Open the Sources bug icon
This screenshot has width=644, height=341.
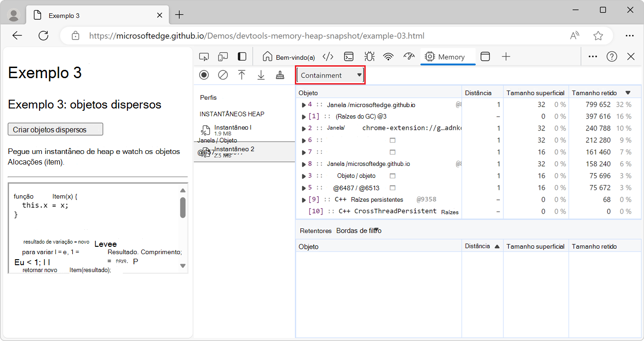(369, 57)
